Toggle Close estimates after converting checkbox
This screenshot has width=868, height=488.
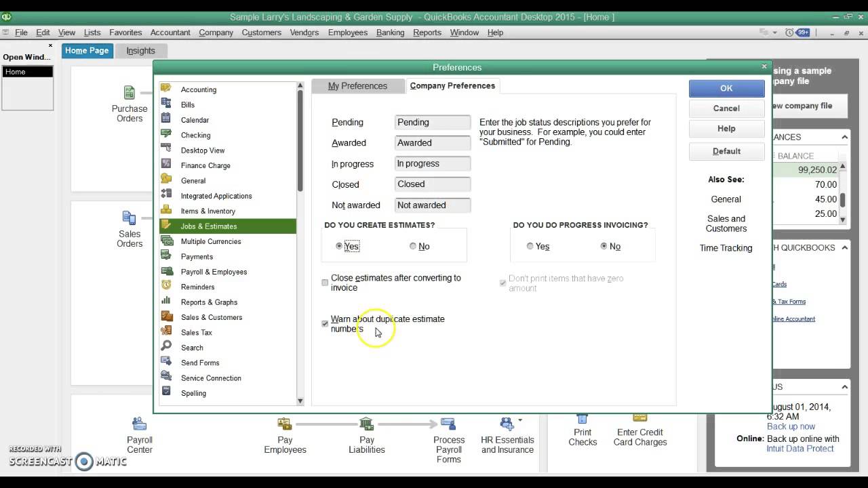point(325,283)
